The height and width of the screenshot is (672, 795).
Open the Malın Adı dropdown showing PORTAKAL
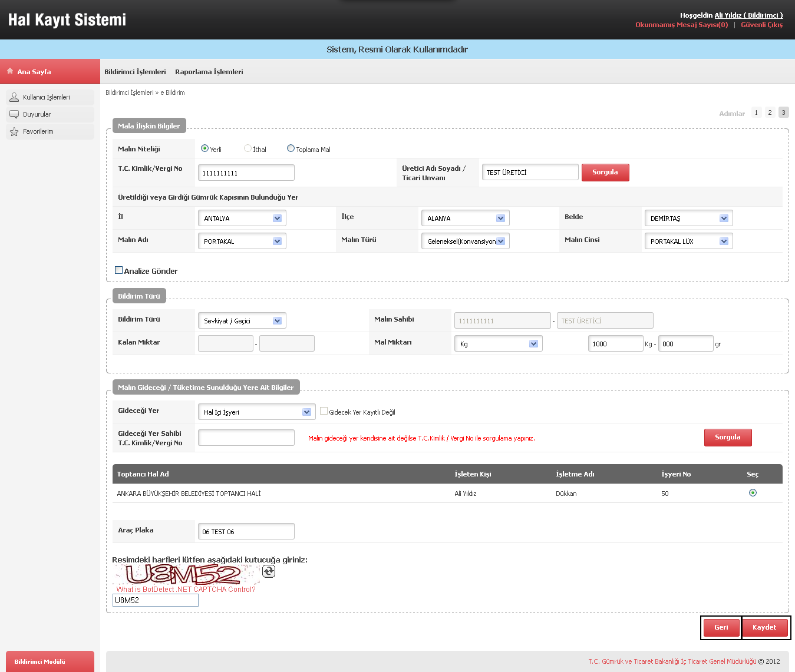tap(242, 241)
